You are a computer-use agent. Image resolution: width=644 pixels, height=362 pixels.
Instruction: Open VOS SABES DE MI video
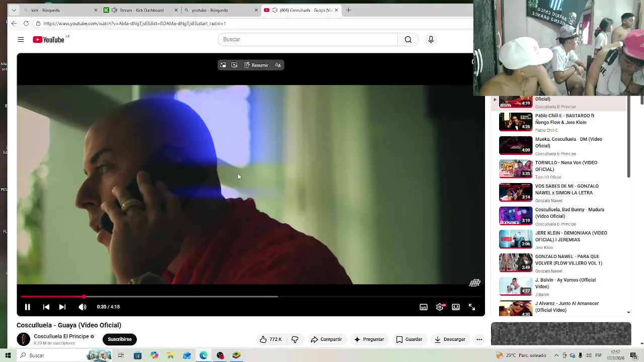pos(558,193)
